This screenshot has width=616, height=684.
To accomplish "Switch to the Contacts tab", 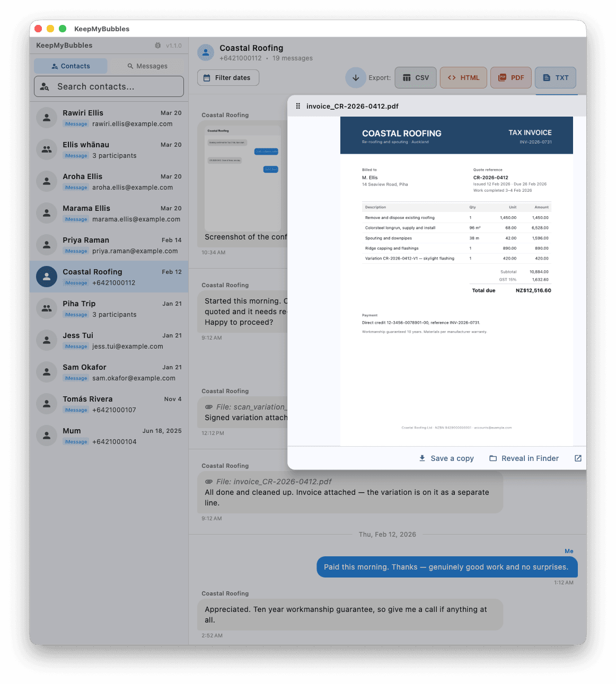I will [71, 66].
